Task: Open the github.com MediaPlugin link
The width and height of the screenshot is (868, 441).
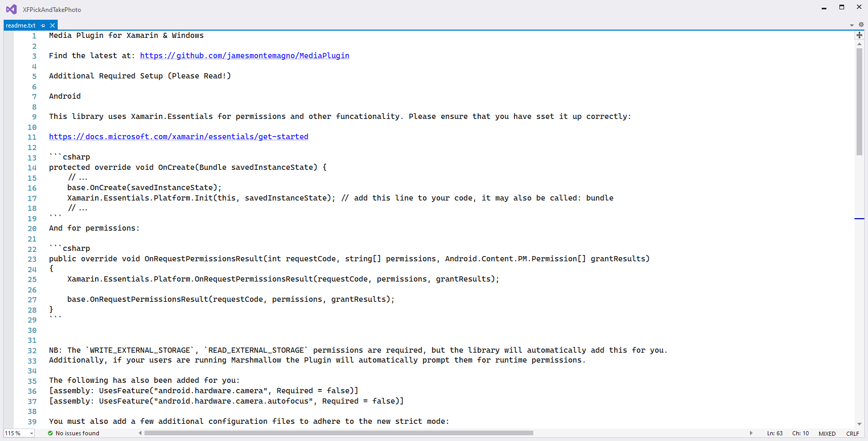Action: coord(244,56)
